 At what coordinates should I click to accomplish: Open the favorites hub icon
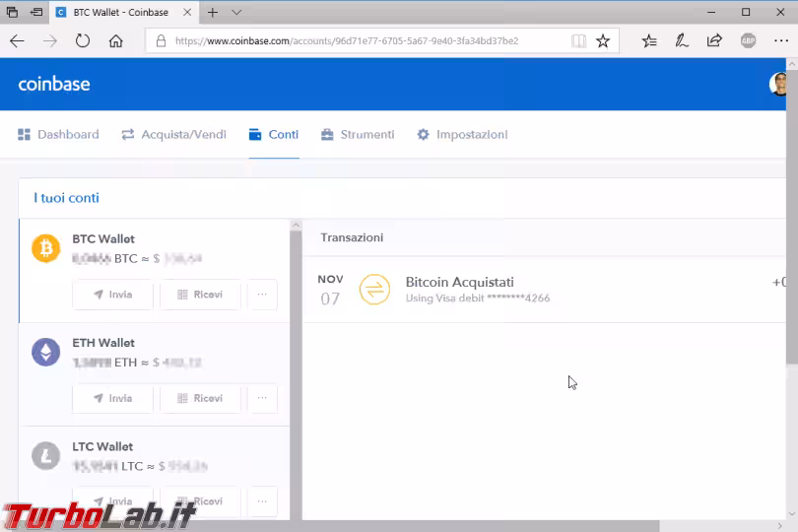(x=649, y=40)
